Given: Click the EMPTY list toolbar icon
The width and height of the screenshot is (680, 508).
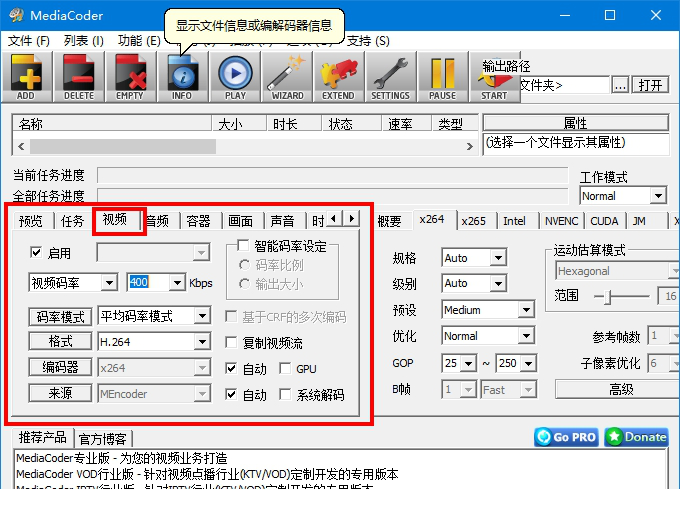Looking at the screenshot, I should [x=131, y=77].
